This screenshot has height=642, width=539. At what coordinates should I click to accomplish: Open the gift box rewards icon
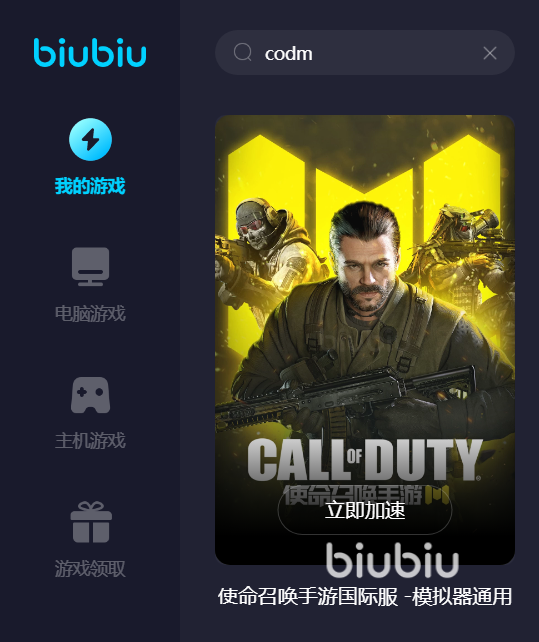click(x=91, y=522)
